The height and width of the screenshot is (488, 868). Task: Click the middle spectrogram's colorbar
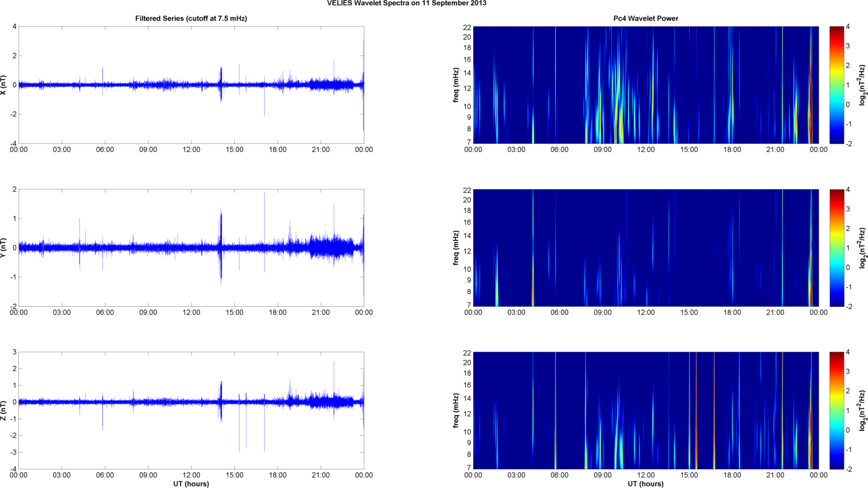pos(836,248)
